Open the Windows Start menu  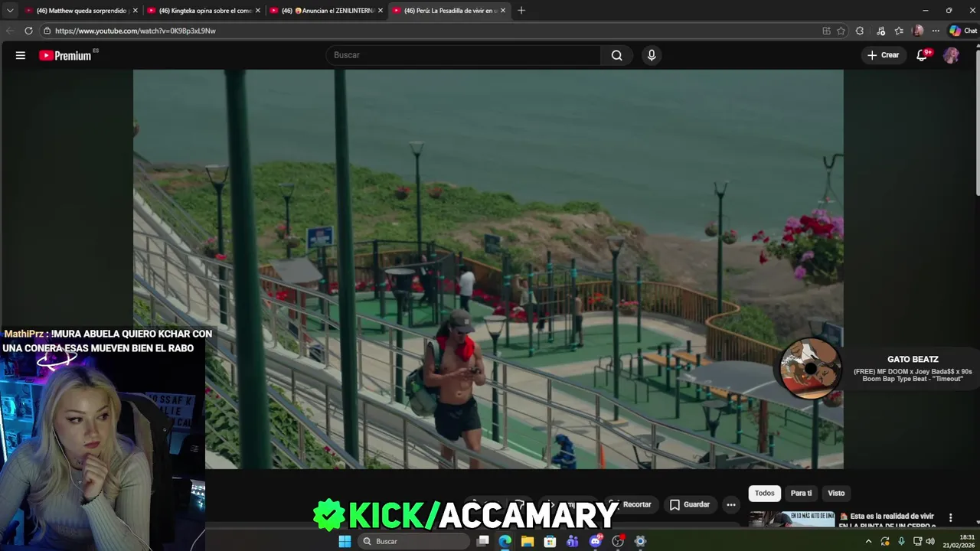345,541
